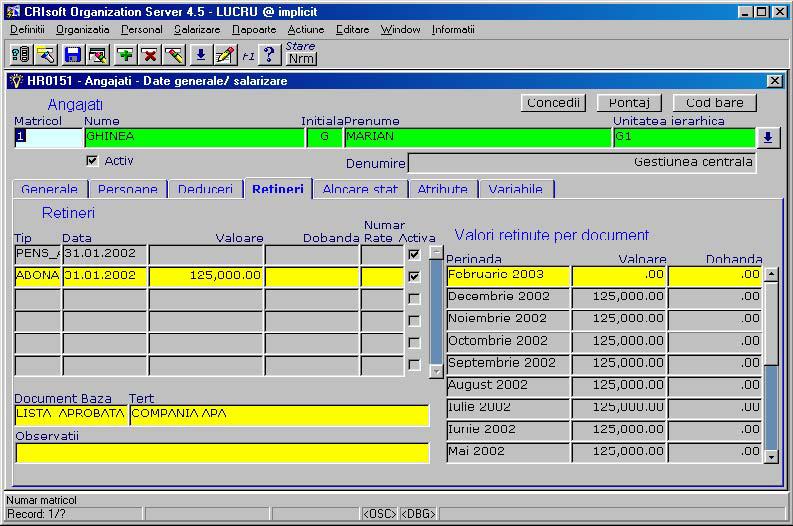The height and width of the screenshot is (526, 793).
Task: Click the Retineri list scrollbar up arrow
Action: tap(436, 252)
